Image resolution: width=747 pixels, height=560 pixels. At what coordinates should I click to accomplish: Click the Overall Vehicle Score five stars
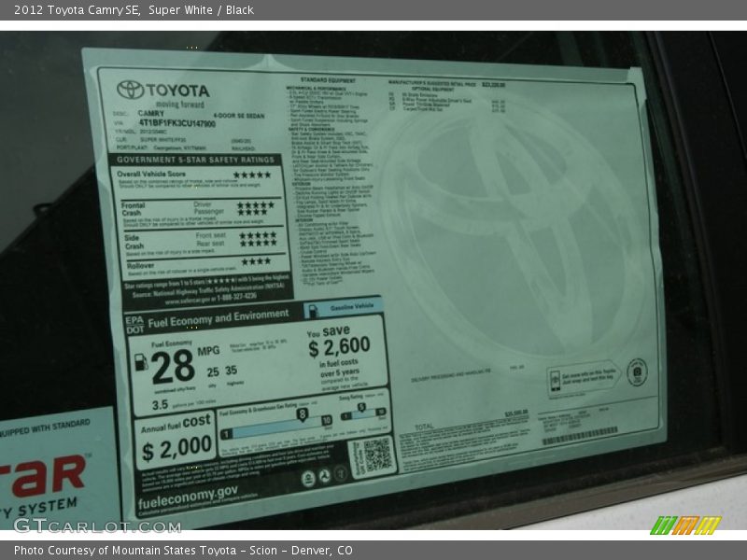tap(252, 175)
